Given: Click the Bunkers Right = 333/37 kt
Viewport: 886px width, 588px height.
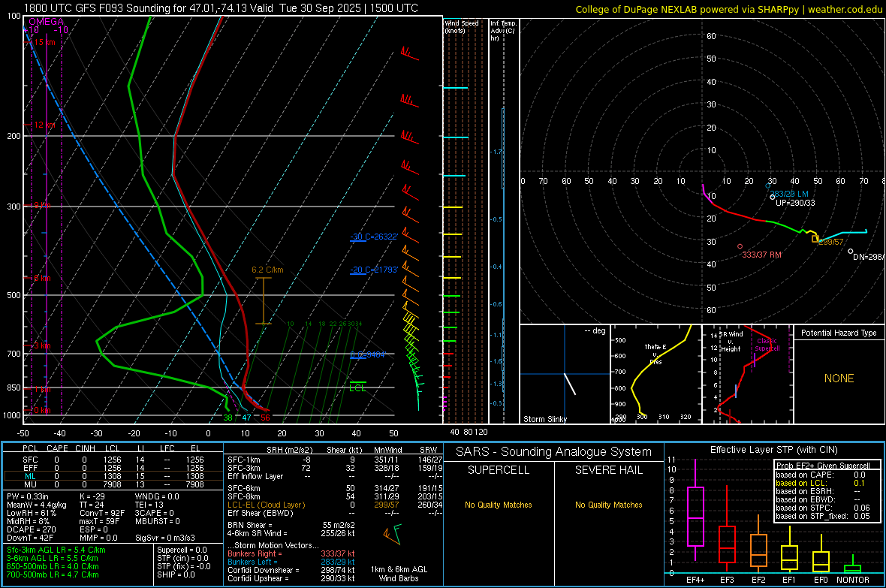Looking at the screenshot, I should tap(291, 553).
